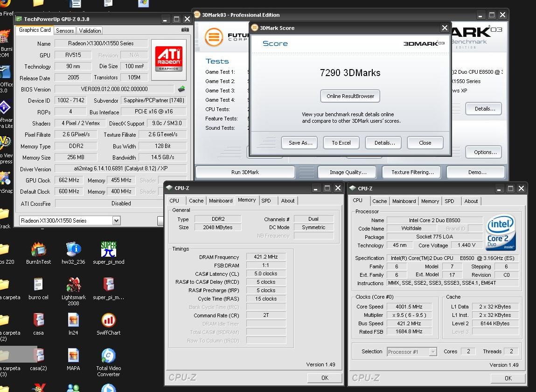
Task: Select the MAPA desktop icon
Action: point(74,356)
